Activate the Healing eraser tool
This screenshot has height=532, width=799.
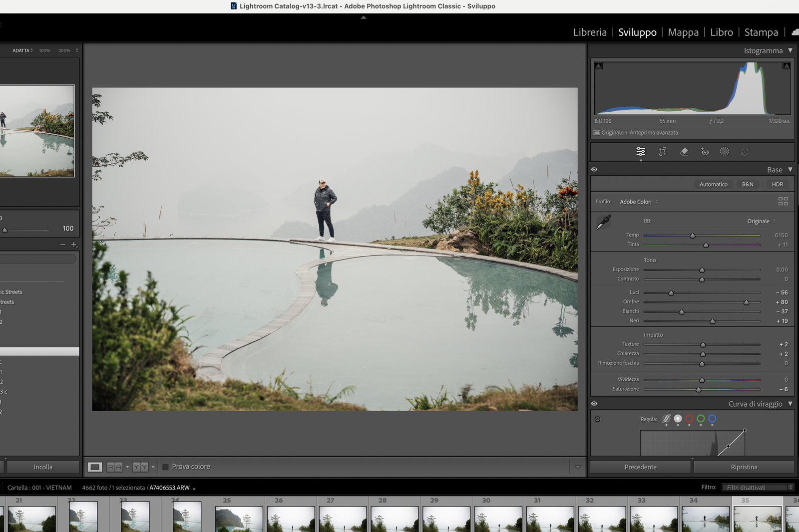click(x=684, y=152)
